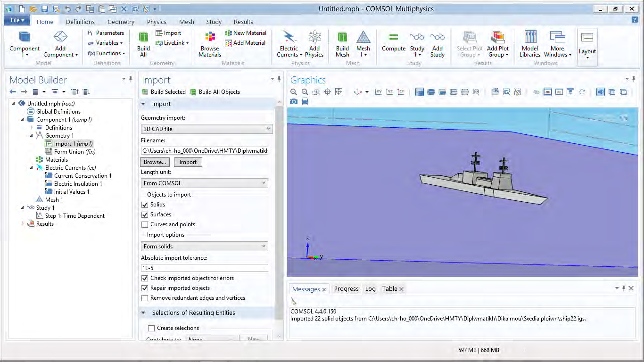
Task: Click the Undo arrow in quick access toolbar
Action: point(67,9)
